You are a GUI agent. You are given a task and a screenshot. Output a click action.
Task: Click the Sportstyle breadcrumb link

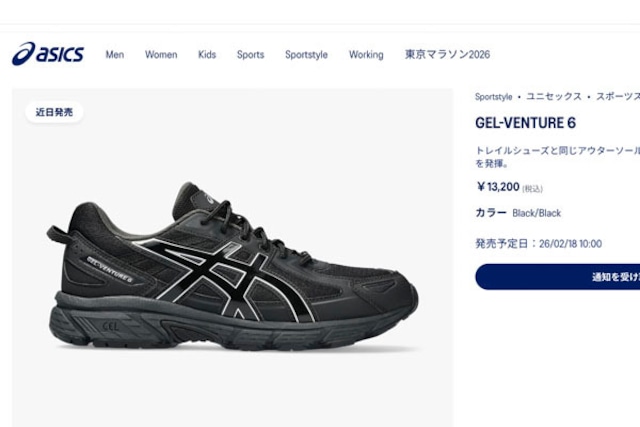tap(493, 97)
